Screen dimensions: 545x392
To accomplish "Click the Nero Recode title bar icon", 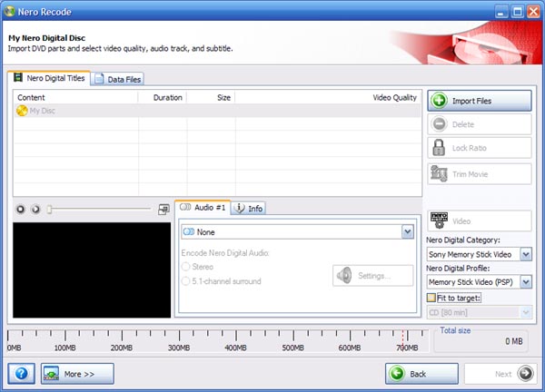I will (10, 12).
